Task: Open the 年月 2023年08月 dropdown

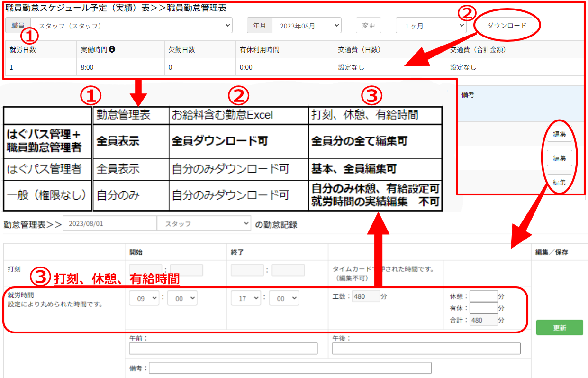Action: click(x=306, y=26)
